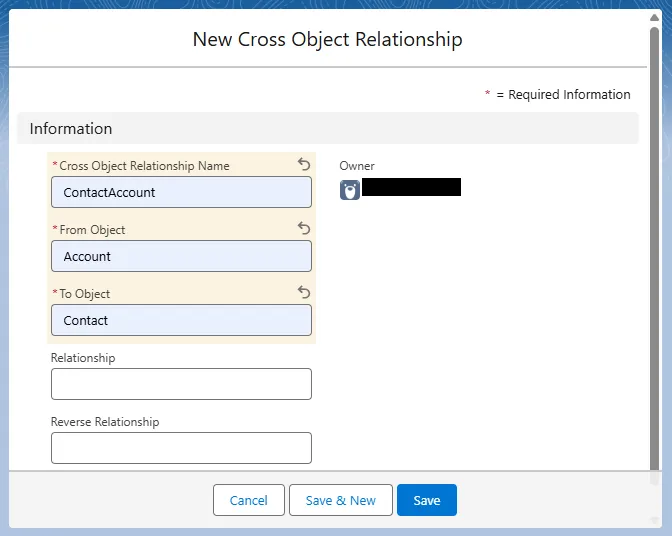
Task: Click the Reverse Relationship label
Action: click(105, 422)
